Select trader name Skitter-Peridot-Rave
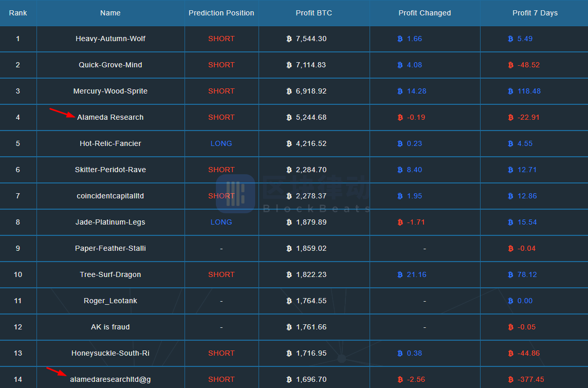 coord(110,170)
